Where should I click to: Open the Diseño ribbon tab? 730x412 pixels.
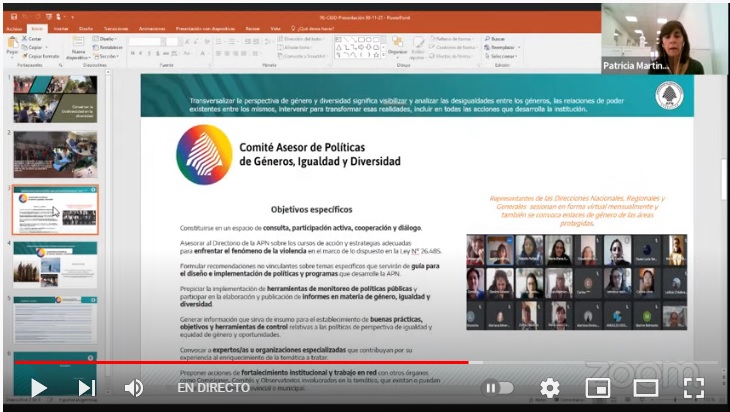pos(86,29)
